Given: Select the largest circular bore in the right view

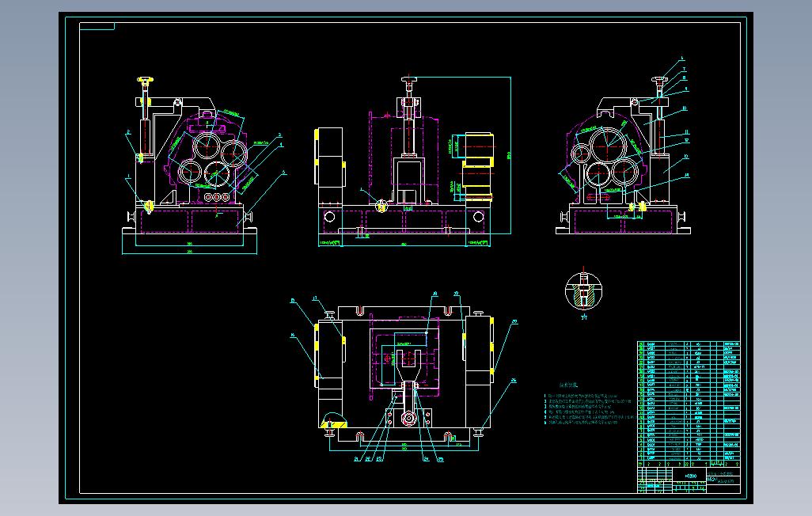Looking at the screenshot, I should pyautogui.click(x=606, y=146).
